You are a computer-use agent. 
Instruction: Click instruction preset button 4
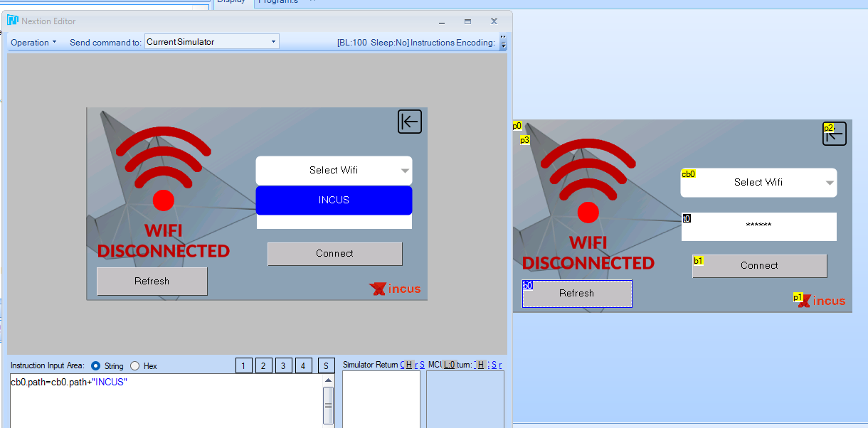(303, 365)
